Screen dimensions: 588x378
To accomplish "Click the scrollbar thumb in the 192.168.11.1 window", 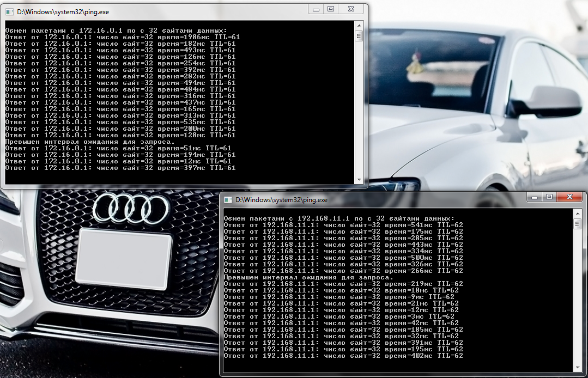I will click(x=578, y=224).
